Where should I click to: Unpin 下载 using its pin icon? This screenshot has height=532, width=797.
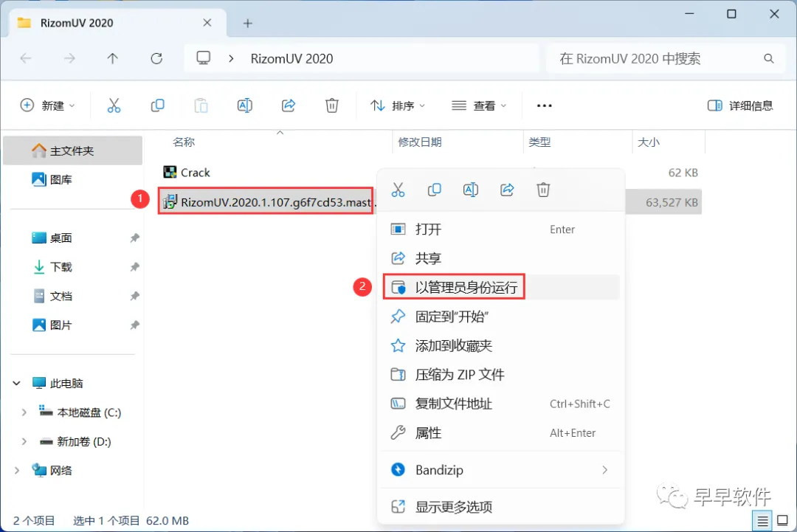135,267
